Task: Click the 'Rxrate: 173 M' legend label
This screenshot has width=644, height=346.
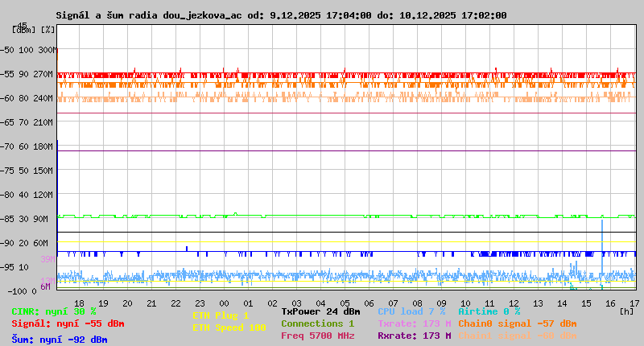Action: pyautogui.click(x=415, y=336)
